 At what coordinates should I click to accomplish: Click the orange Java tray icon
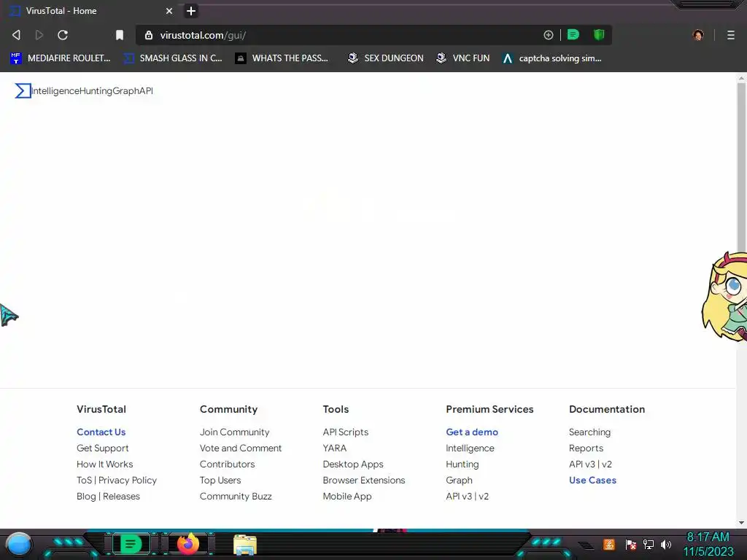tap(609, 544)
